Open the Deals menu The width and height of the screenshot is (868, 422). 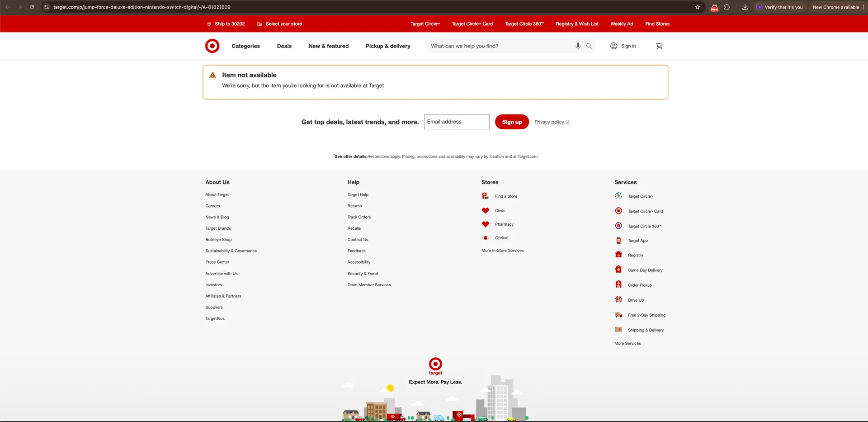(284, 46)
